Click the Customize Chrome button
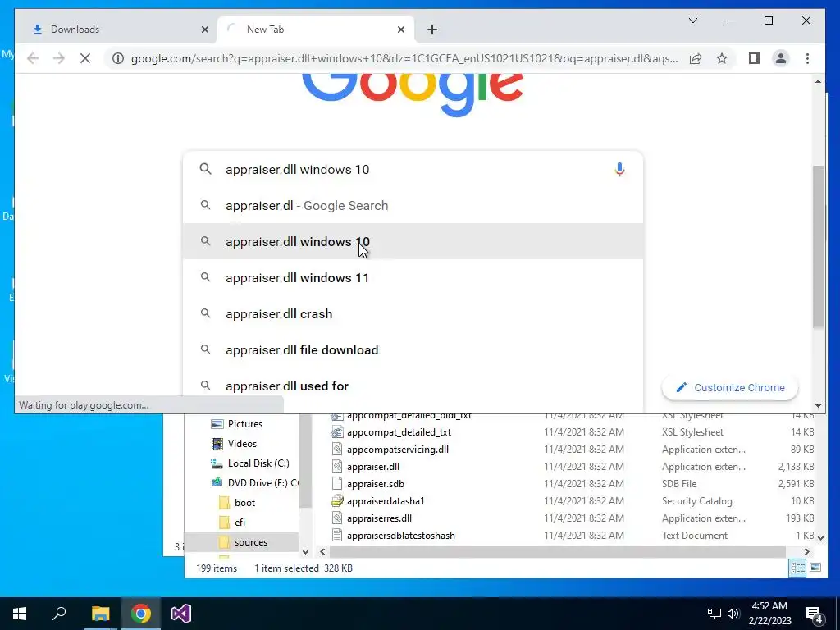 pos(729,387)
